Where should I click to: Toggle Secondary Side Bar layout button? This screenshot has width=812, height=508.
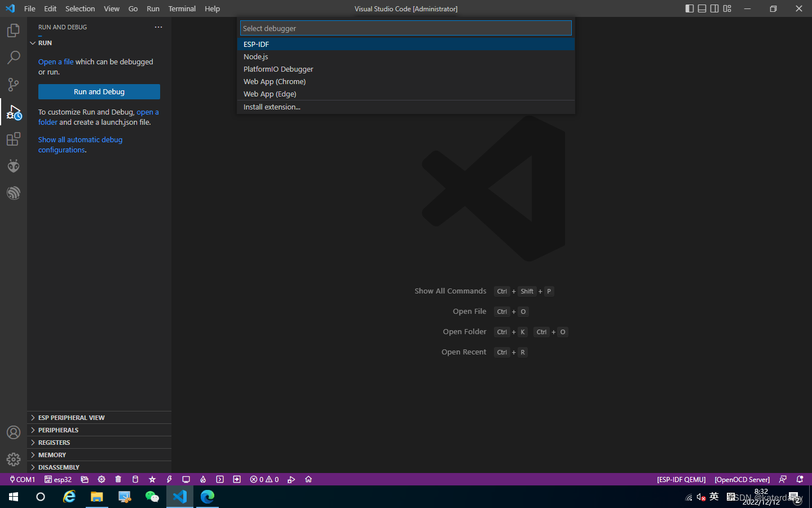pyautogui.click(x=714, y=8)
